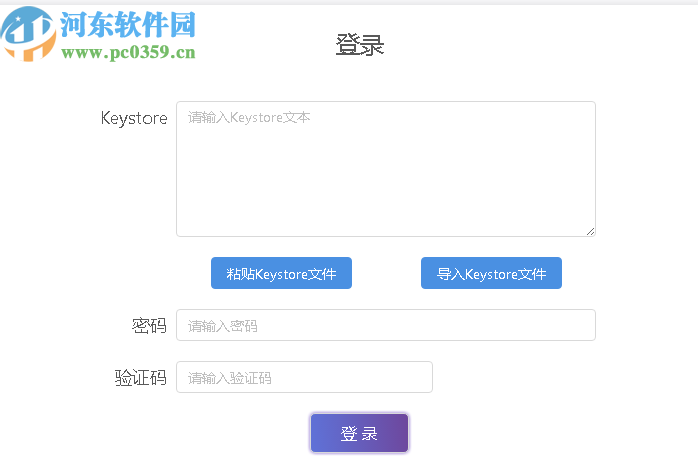Click the Keystore text area
Screen dimensions: 698x476
click(x=386, y=169)
